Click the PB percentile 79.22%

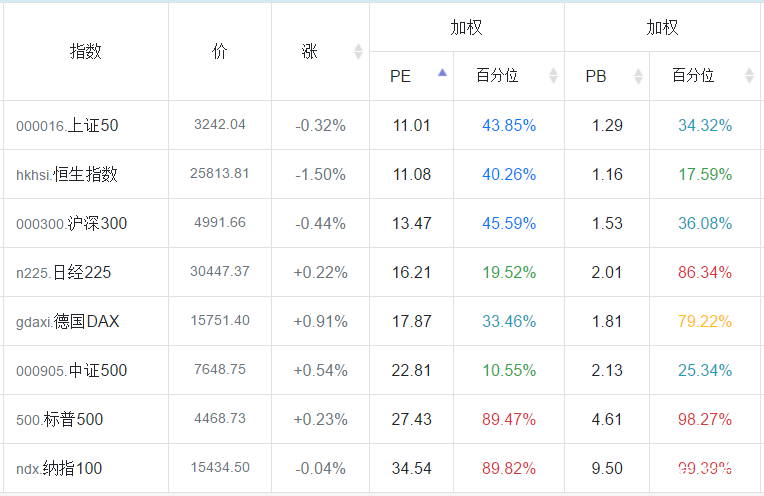pyautogui.click(x=705, y=322)
